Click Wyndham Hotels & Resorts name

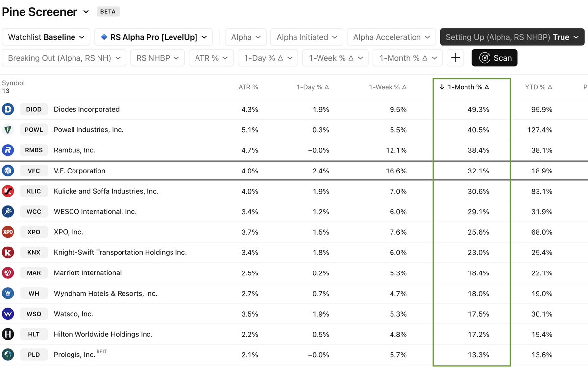106,294
